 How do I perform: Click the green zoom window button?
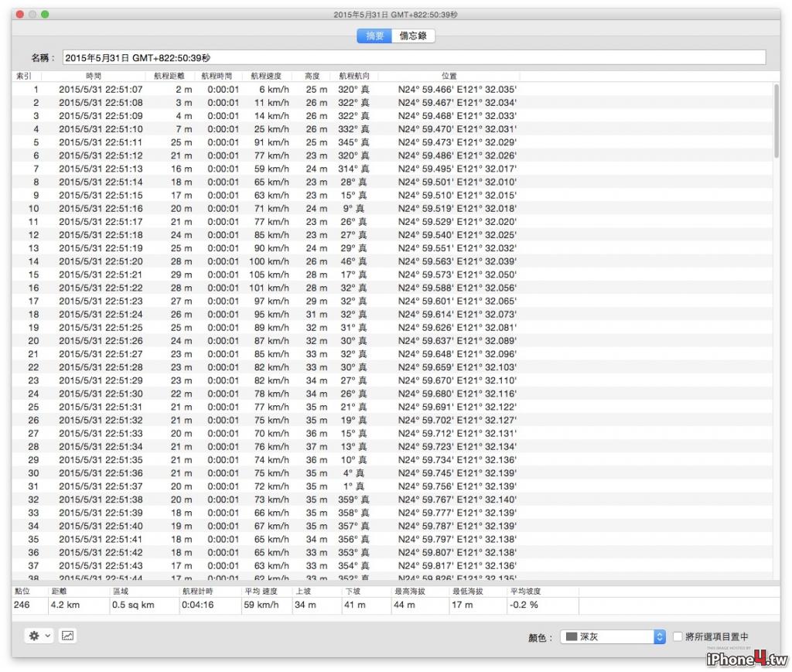coord(45,14)
